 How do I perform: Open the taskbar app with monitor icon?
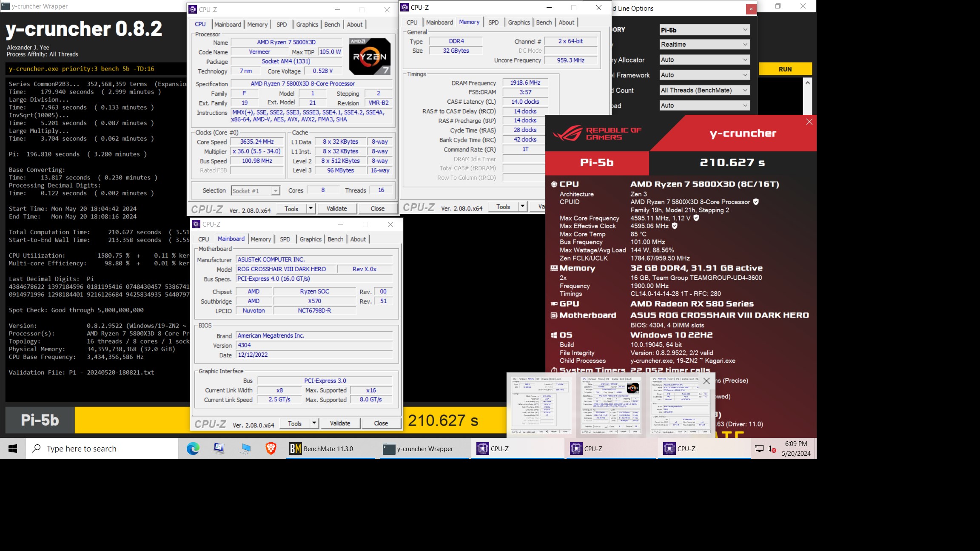tap(219, 449)
